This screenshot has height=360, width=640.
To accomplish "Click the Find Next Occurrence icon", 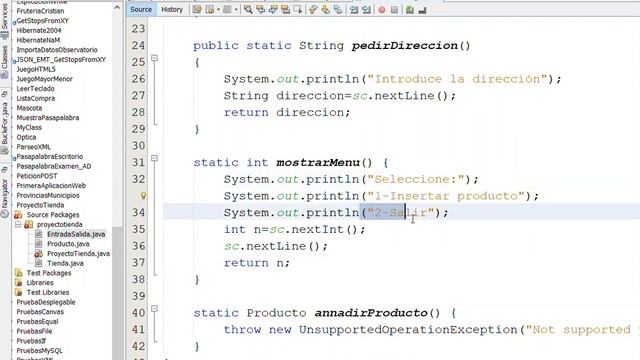I will point(273,9).
